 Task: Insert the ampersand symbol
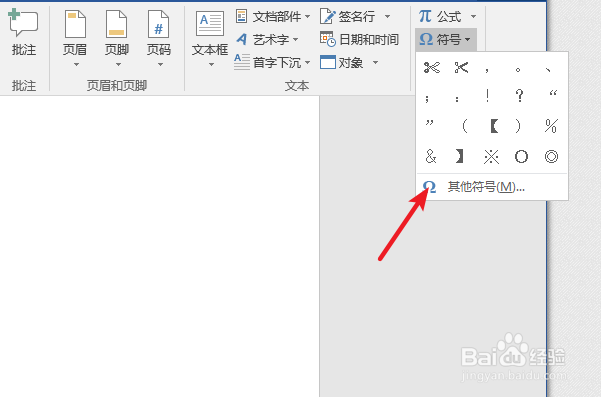431,156
